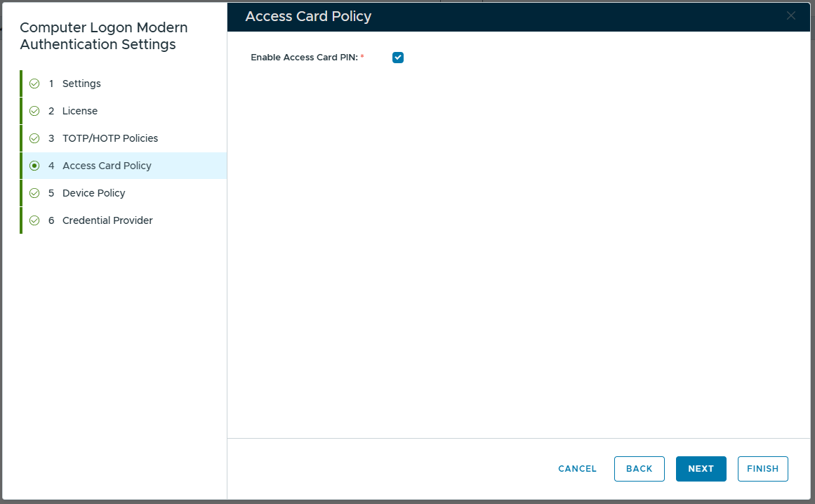This screenshot has width=815, height=504.
Task: Open the License step in the sidebar
Action: [80, 111]
